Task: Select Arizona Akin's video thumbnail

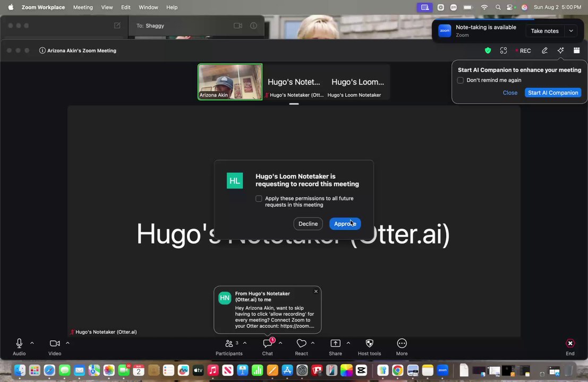Action: 230,82
